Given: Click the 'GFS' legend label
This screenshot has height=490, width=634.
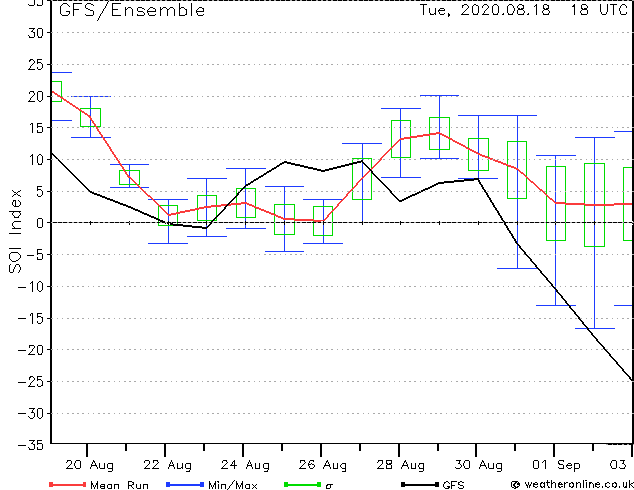Looking at the screenshot, I should (453, 485).
